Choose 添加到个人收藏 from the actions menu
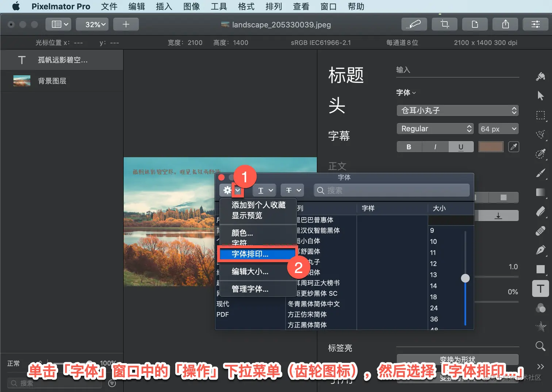 coord(258,205)
